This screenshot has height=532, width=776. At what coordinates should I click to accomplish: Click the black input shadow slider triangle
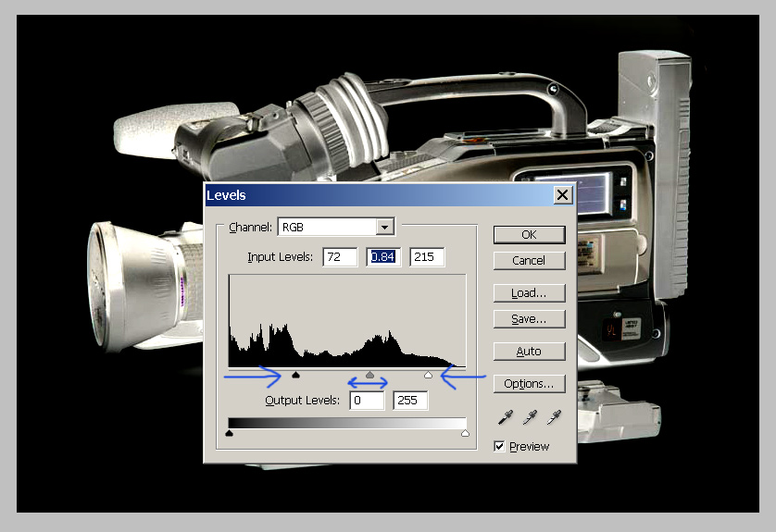pyautogui.click(x=296, y=376)
